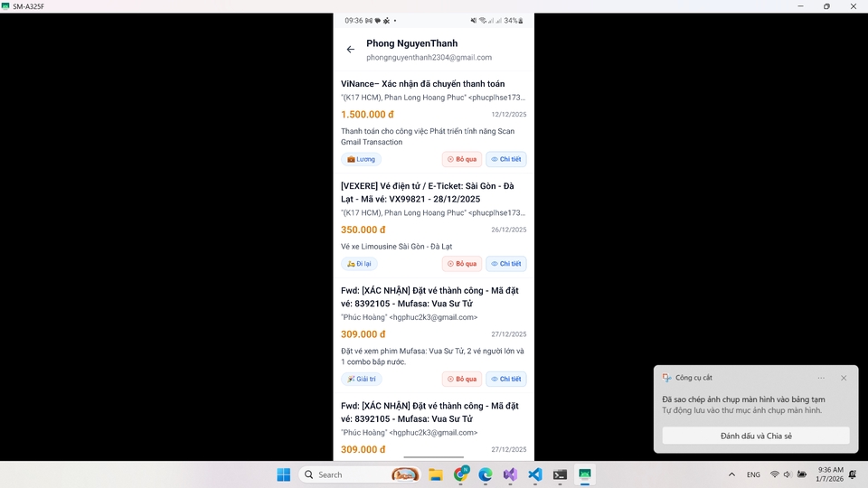Viewport: 868px width, 488px height.
Task: Click 'Bỏ qua' on the 1.500.000 đ transaction
Action: pos(461,159)
